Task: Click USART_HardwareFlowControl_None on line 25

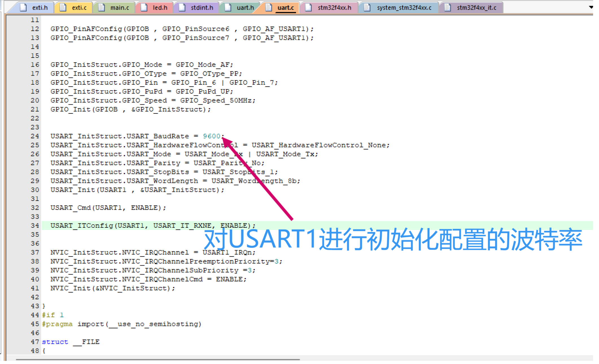Action: [319, 145]
